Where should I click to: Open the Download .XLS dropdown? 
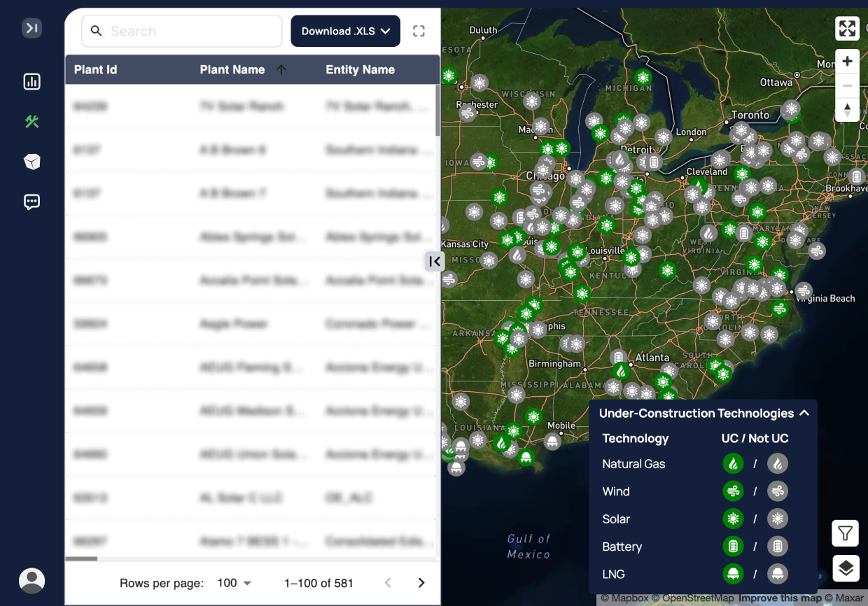coord(345,31)
